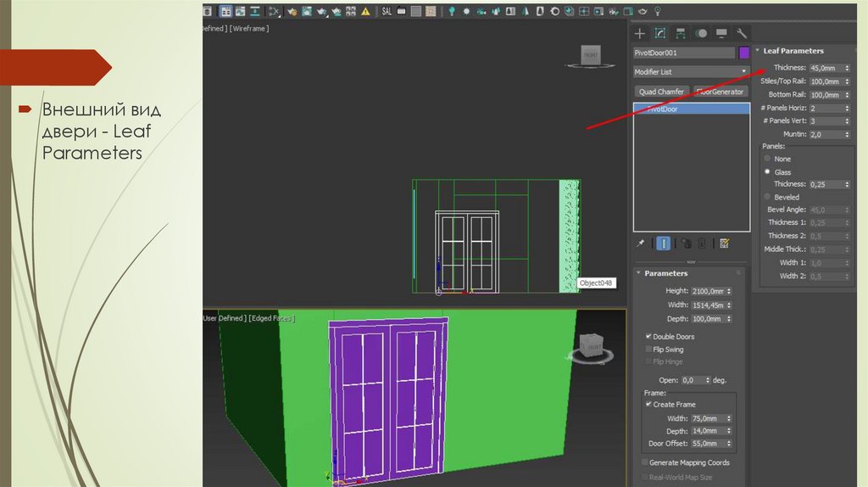Uncheck the Double Doors checkbox
Screen dimensions: 868x487
[648, 337]
